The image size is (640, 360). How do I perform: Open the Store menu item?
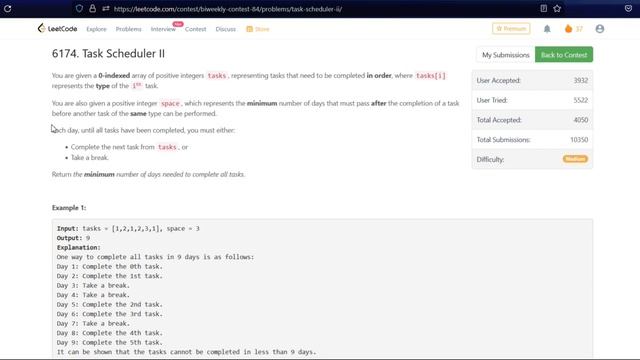pyautogui.click(x=258, y=29)
